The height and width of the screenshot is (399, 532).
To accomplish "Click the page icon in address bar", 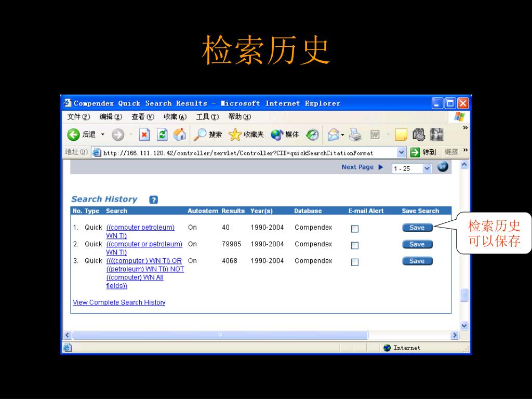I will (x=97, y=153).
